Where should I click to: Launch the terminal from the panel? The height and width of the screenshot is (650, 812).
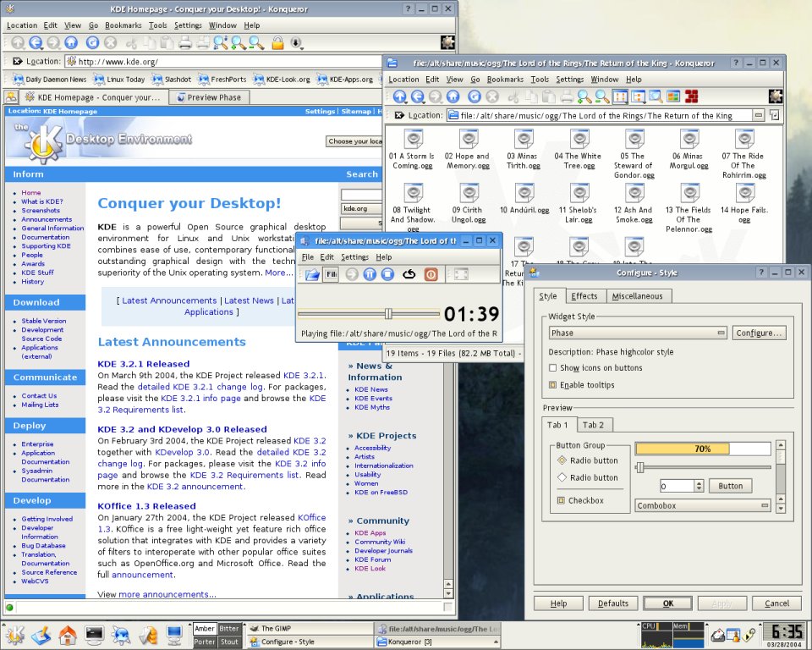click(x=94, y=635)
